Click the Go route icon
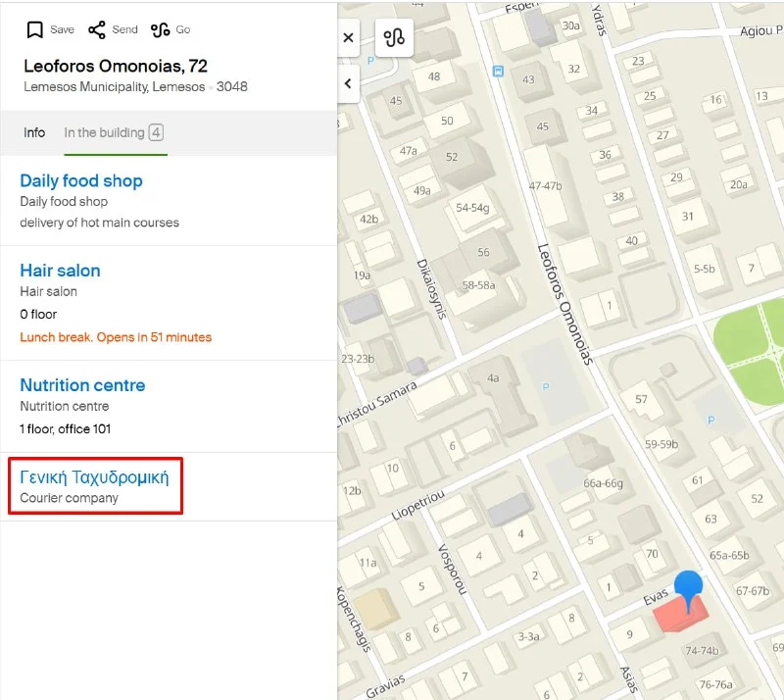The height and width of the screenshot is (700, 784). coord(161,29)
